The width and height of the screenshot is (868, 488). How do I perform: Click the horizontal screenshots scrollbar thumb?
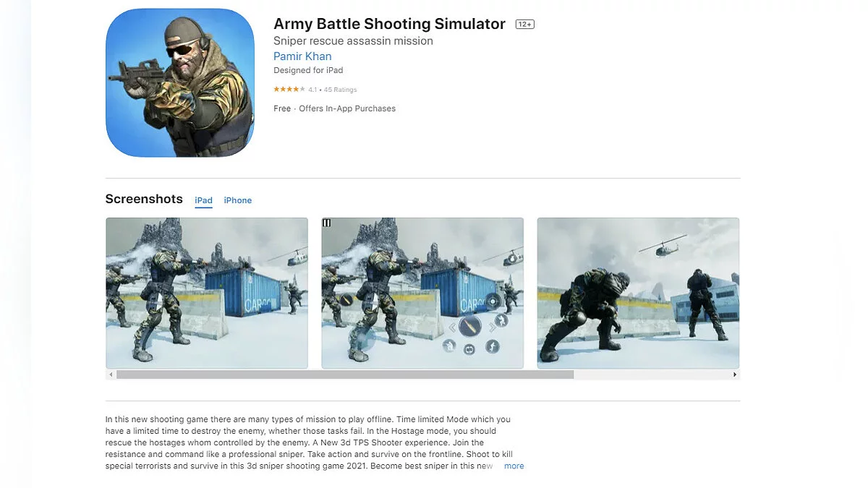345,374
